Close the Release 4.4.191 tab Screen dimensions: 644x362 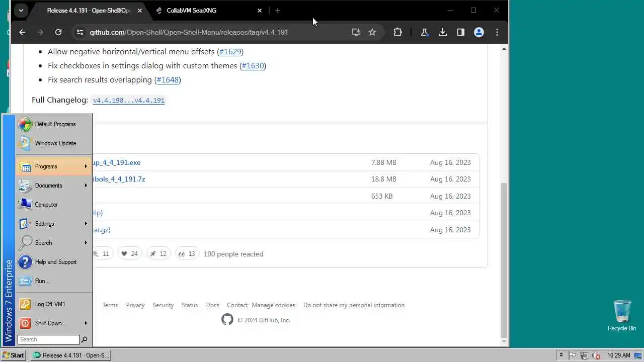coord(139,10)
